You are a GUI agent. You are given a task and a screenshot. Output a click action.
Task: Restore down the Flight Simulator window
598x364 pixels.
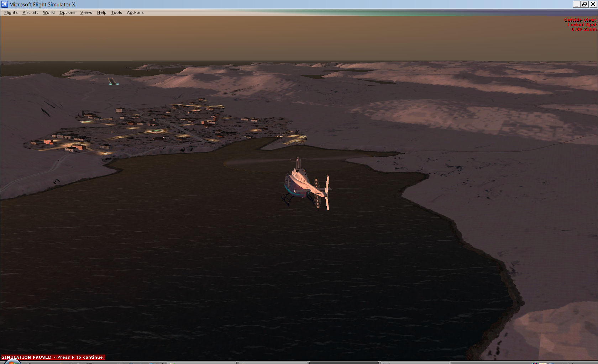(x=584, y=4)
